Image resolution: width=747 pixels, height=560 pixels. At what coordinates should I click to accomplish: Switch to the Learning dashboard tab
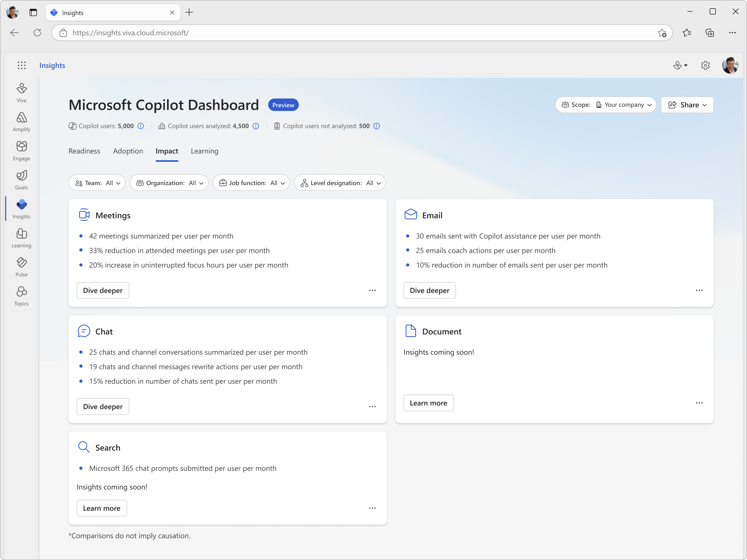[x=205, y=151]
